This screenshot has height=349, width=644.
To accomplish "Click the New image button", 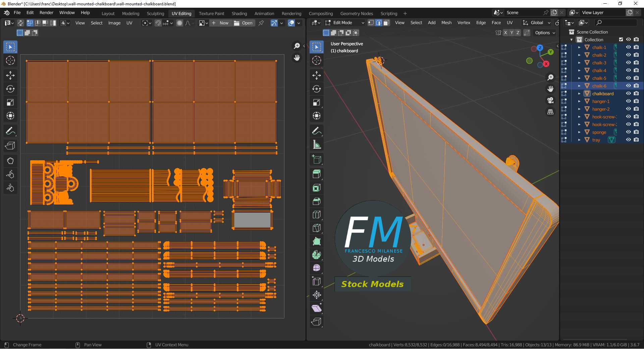I will 220,23.
